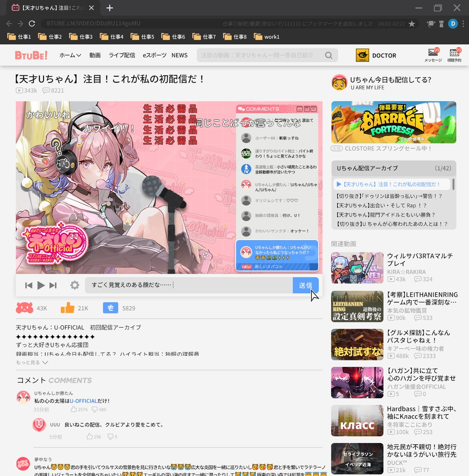
Task: Go to the previous video track
Action: click(29, 285)
